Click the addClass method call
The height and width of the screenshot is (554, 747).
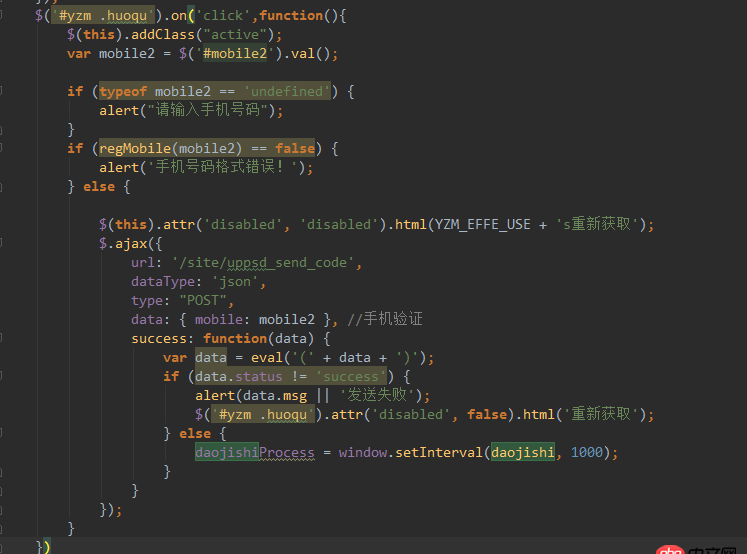162,35
